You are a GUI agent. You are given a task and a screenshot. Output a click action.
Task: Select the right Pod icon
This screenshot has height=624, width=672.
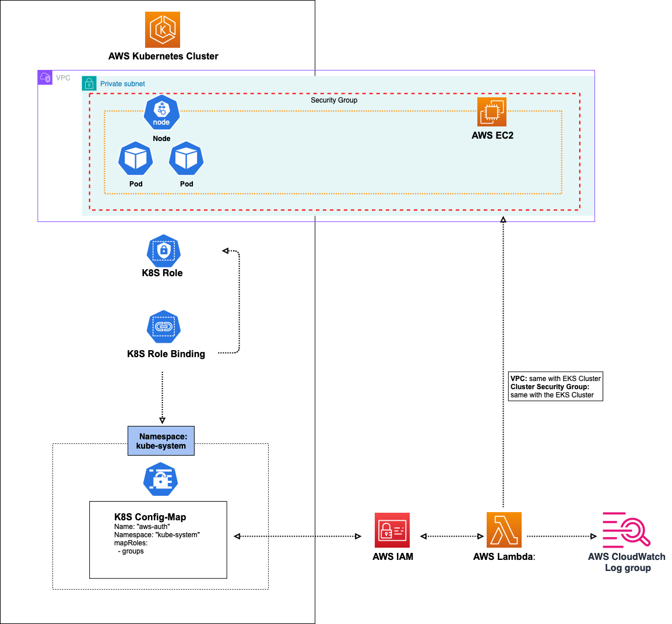[x=186, y=158]
